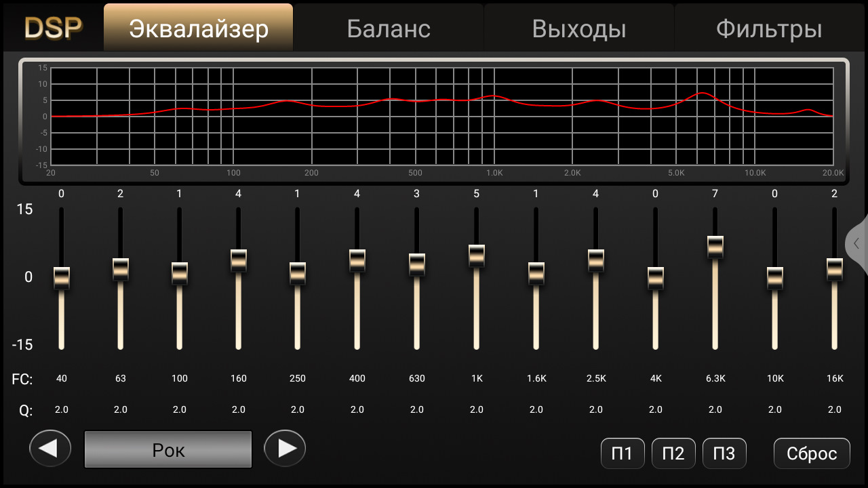
Task: Select the 2.5K center frequency value
Action: tap(596, 378)
